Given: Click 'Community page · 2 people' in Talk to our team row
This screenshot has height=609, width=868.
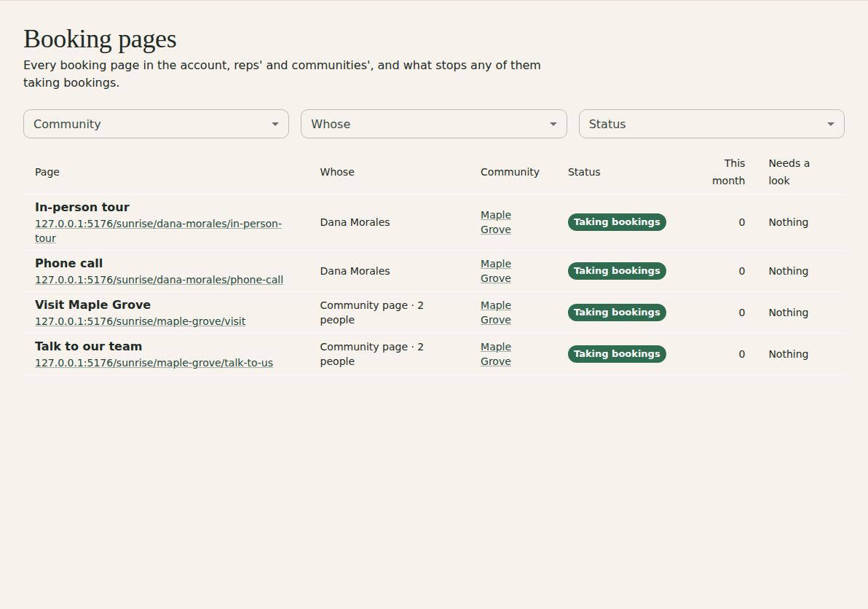Looking at the screenshot, I should pos(371,354).
